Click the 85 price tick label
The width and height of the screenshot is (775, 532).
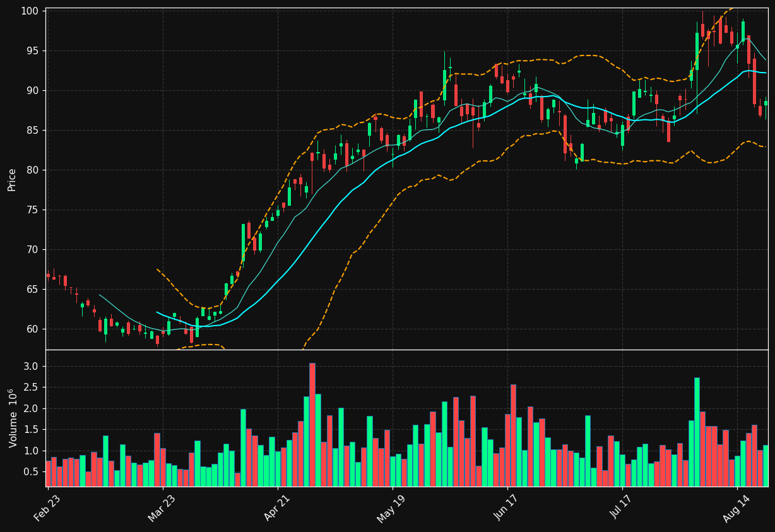pyautogui.click(x=32, y=131)
